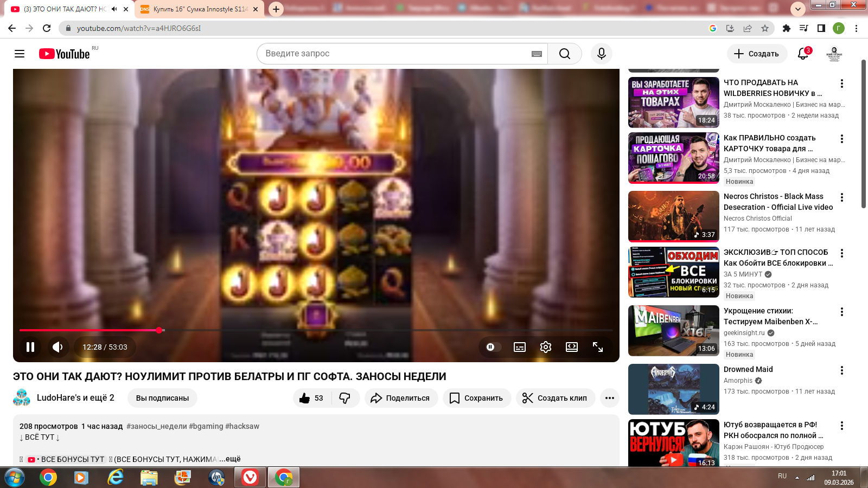Open the Amorphis Drowned Maid thumbnail
Viewport: 868px width, 488px height.
click(674, 389)
